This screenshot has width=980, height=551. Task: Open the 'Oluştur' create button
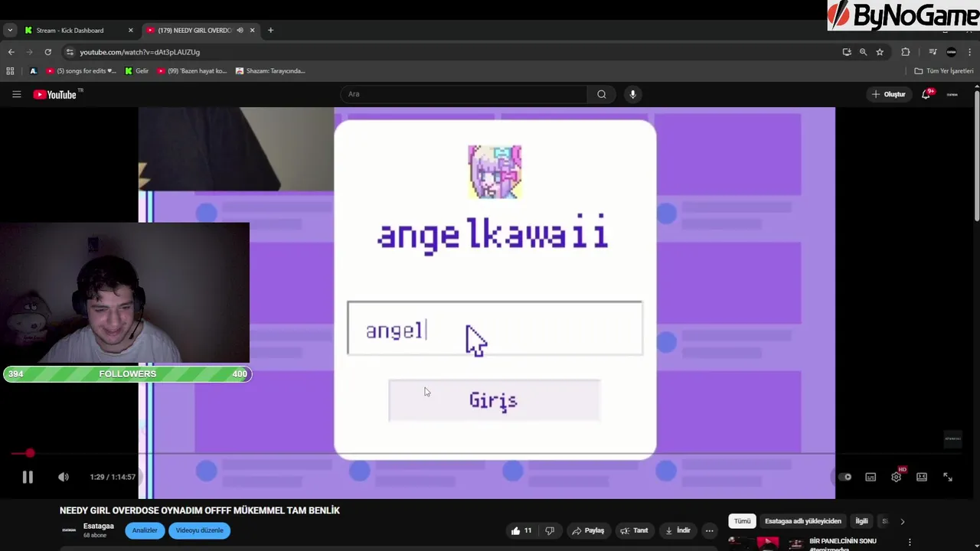(889, 94)
